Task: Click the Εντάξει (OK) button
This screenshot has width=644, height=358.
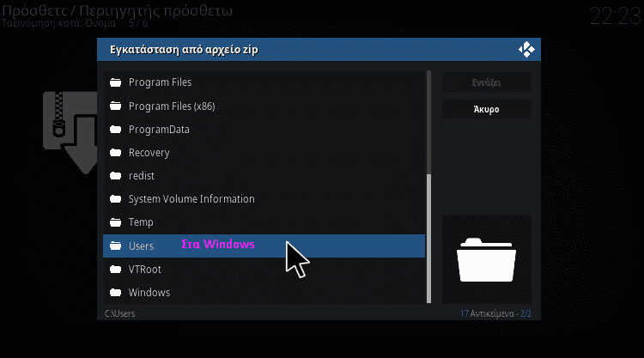Action: (486, 82)
